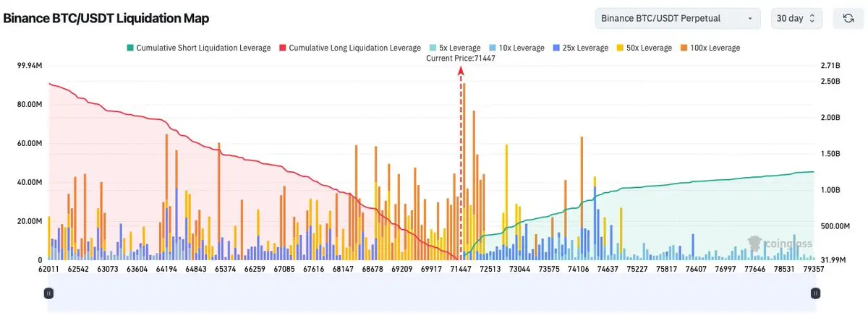868x323 pixels.
Task: Click the yellow 50x Leverage legend swatch
Action: (x=619, y=48)
